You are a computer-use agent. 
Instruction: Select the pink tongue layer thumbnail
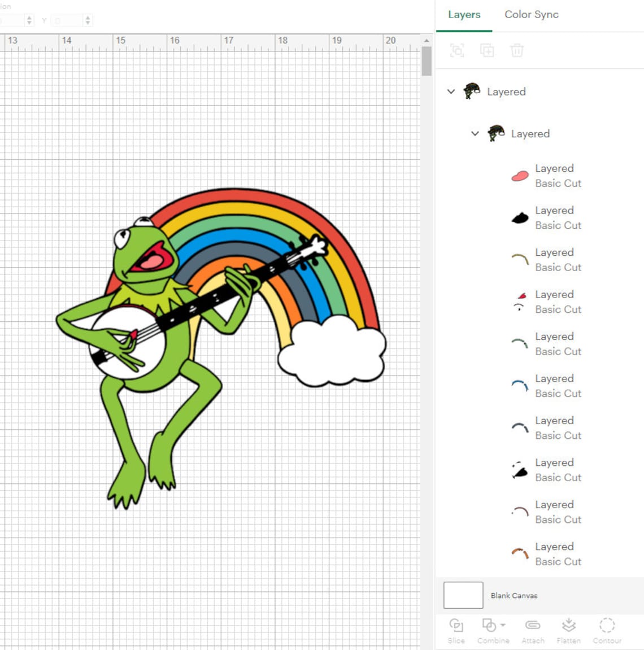pyautogui.click(x=520, y=176)
